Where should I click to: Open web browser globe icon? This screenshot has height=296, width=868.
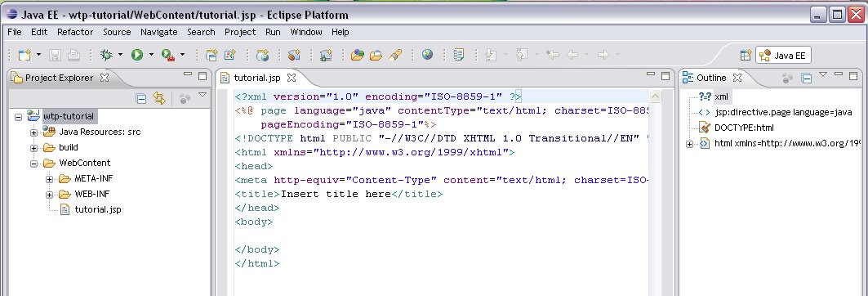point(427,54)
